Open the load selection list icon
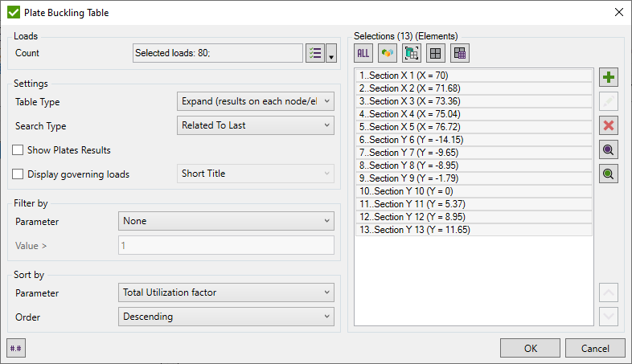Viewport: 632px width, 364px height. (x=315, y=53)
